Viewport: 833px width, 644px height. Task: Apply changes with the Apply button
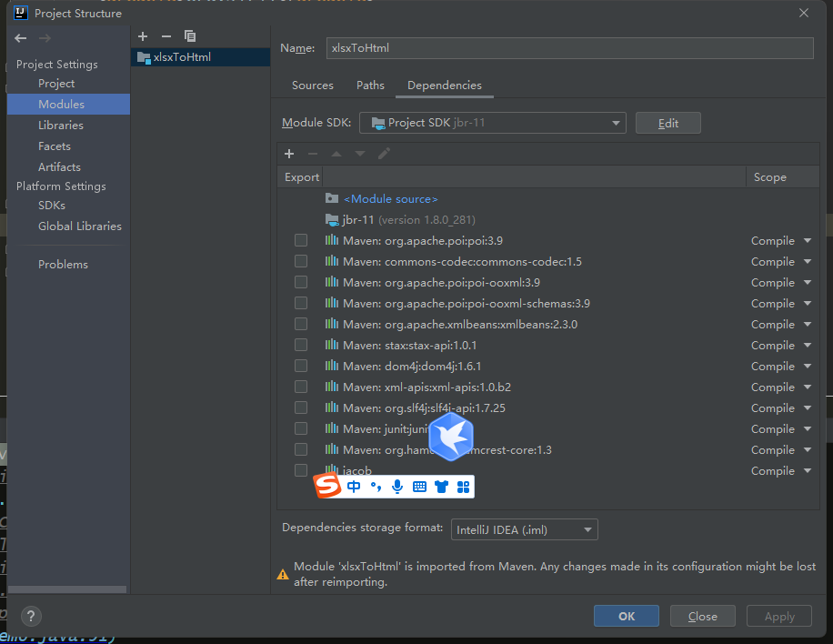[778, 616]
